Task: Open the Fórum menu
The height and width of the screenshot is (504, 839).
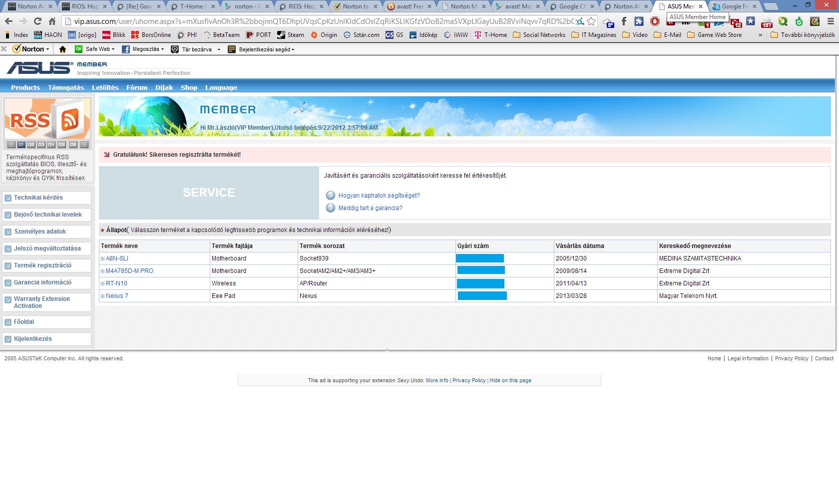Action: coord(137,87)
